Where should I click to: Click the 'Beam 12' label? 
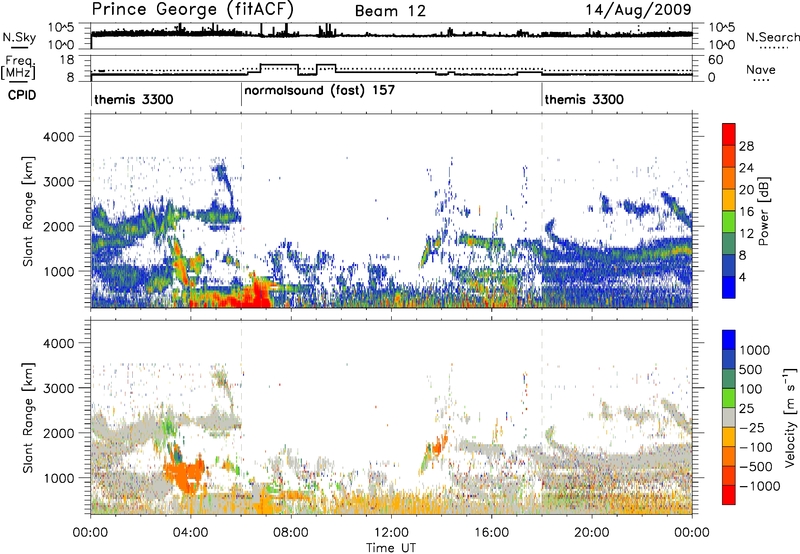(390, 11)
